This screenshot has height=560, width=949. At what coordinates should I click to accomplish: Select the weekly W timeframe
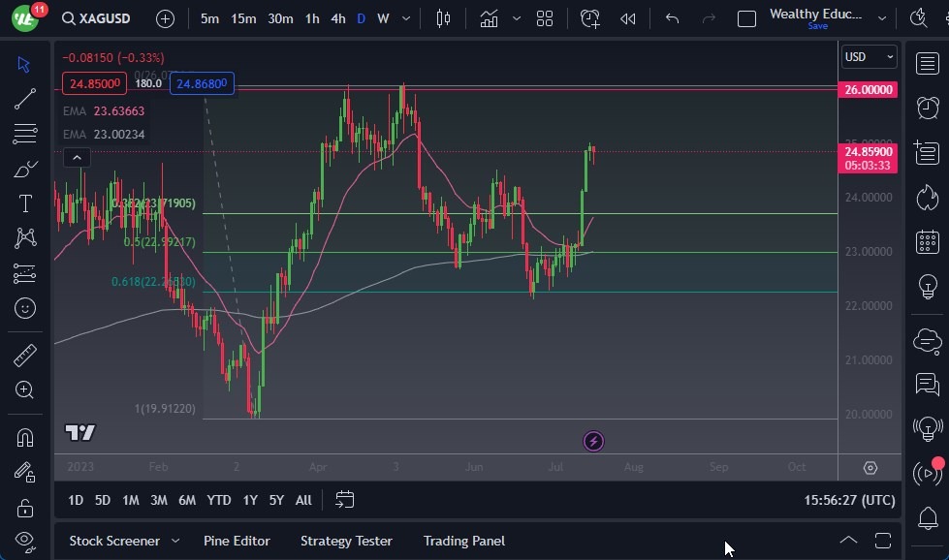click(x=383, y=18)
